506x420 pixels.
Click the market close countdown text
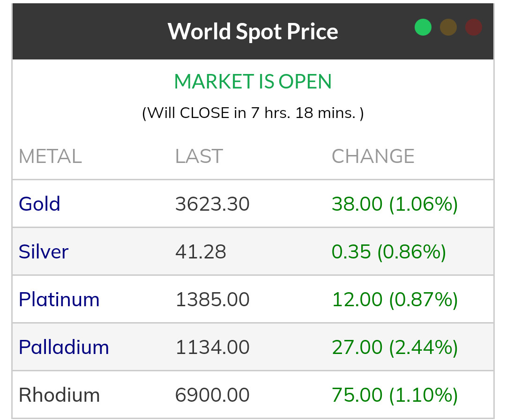[253, 113]
